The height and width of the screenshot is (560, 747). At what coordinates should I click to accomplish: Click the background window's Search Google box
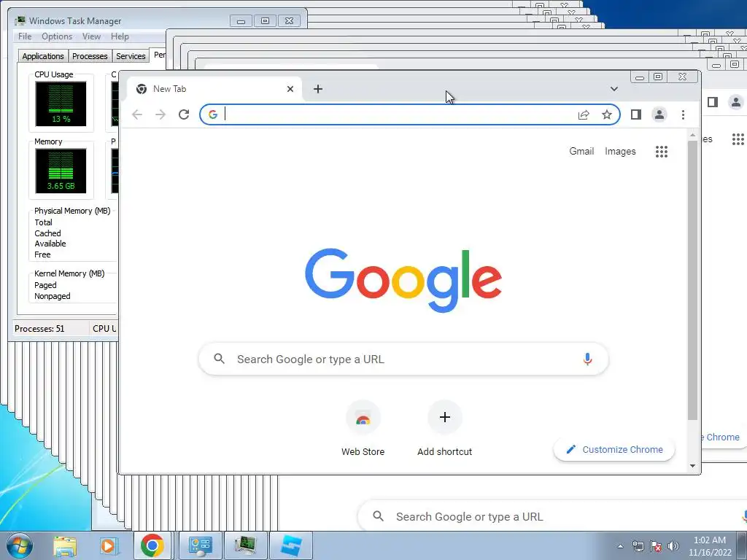point(552,517)
